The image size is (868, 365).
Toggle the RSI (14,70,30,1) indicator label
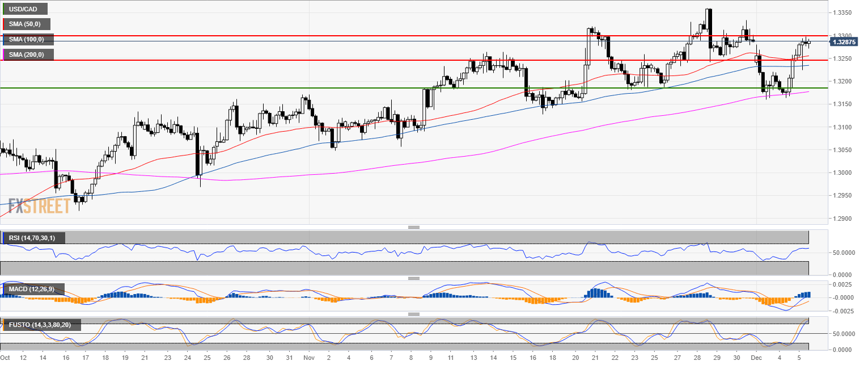tap(34, 238)
